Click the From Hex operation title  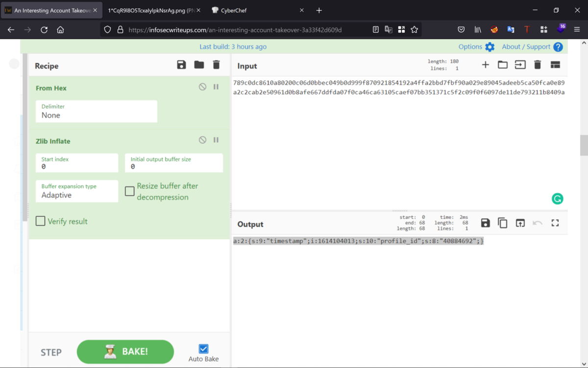click(x=51, y=88)
